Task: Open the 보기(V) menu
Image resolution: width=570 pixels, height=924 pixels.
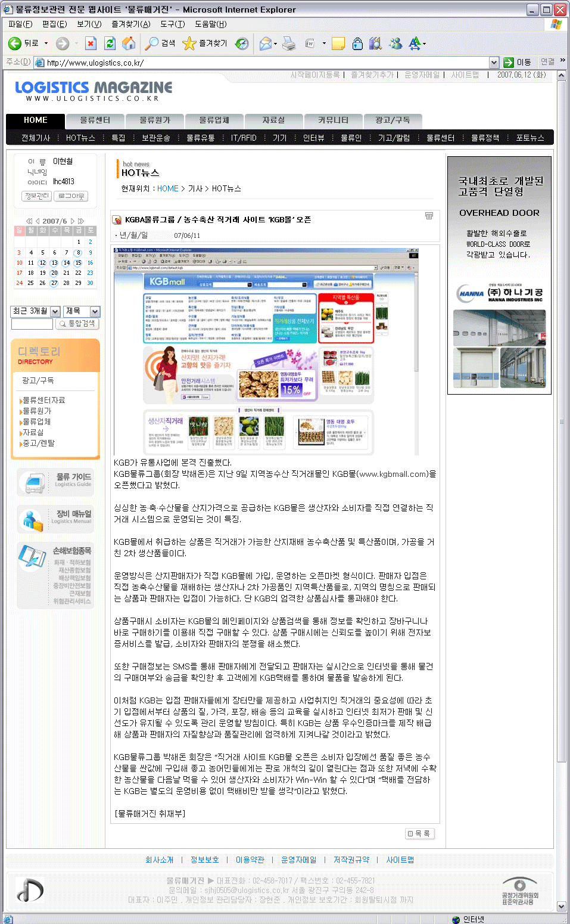Action: coord(89,24)
